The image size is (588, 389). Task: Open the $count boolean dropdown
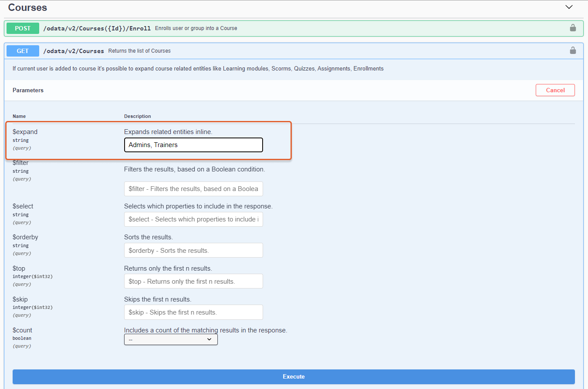(x=171, y=339)
